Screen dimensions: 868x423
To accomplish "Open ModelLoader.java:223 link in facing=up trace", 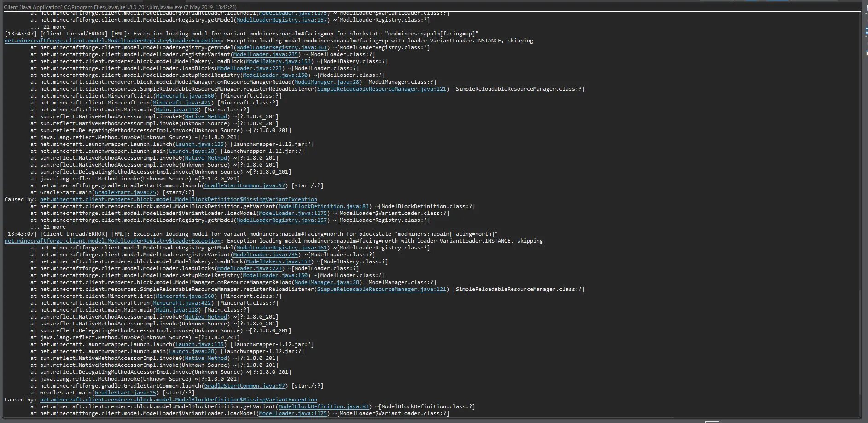I will (x=250, y=68).
